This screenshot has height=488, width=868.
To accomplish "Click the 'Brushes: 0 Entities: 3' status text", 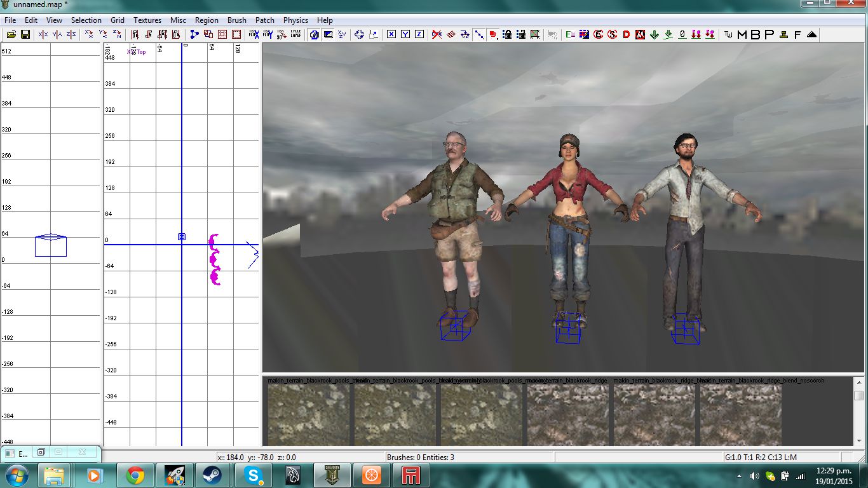I will [x=420, y=457].
